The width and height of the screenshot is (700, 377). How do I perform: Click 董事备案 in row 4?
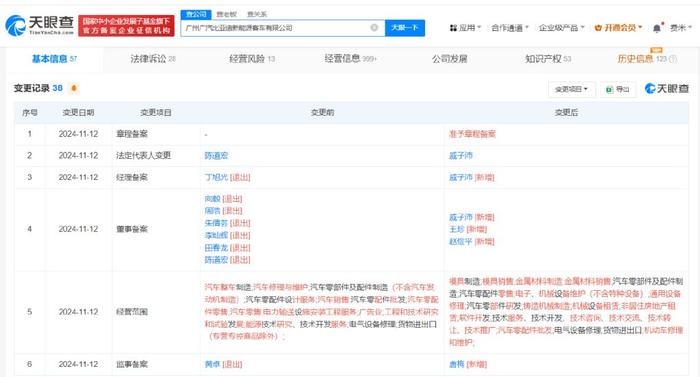132,229
